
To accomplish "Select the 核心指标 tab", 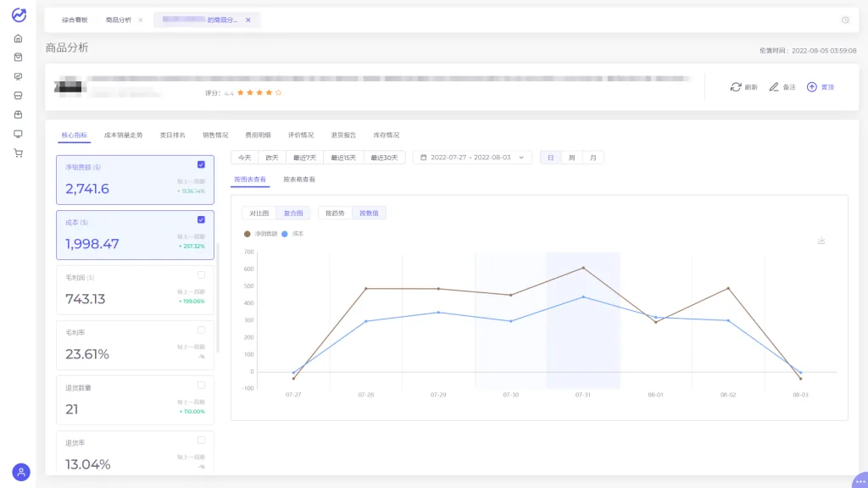I will click(75, 135).
